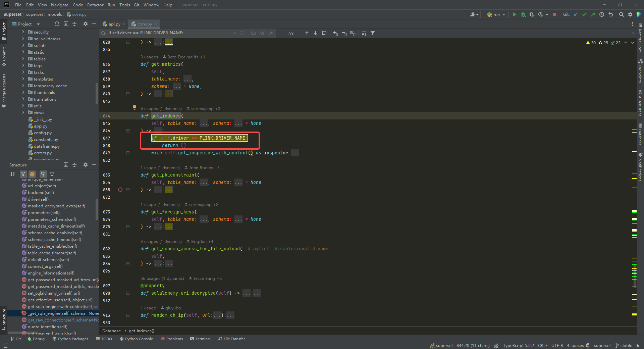Image resolution: width=644 pixels, height=349 pixels.
Task: Toggle breakpoint on line 855
Action: (x=120, y=190)
